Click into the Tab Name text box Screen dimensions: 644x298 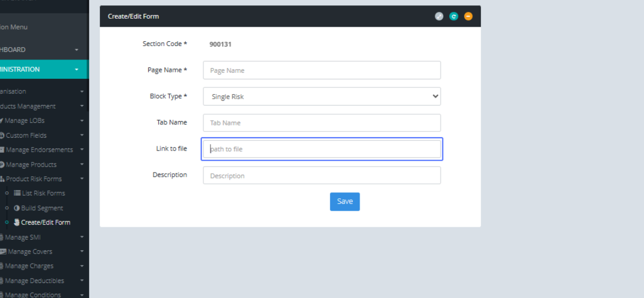pyautogui.click(x=321, y=123)
